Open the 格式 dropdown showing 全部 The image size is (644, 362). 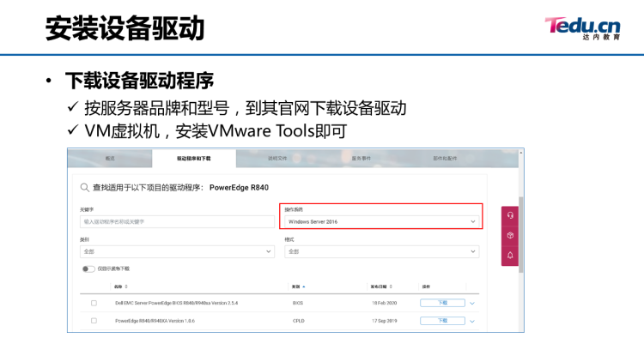(381, 251)
